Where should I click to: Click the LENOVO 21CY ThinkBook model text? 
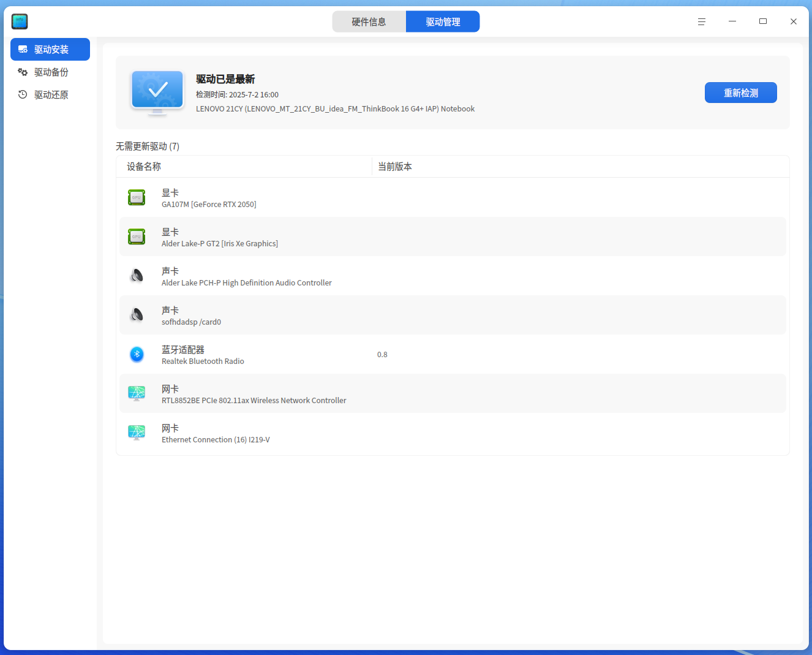click(335, 109)
